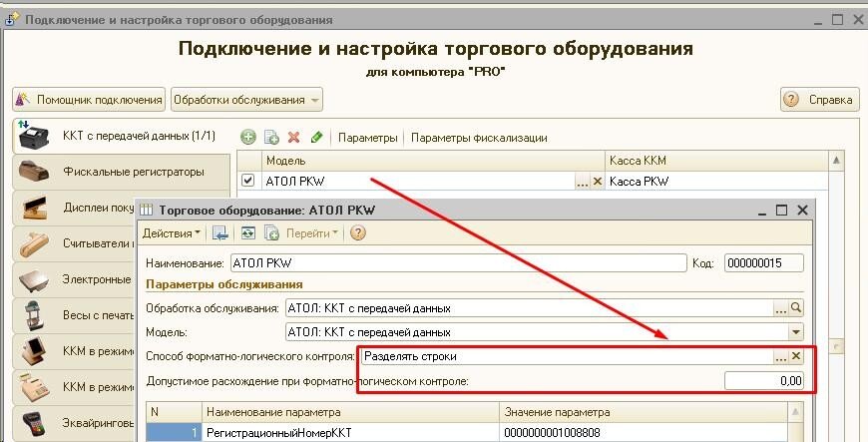
Task: Click the Допустимое расхождение value field
Action: tap(764, 380)
